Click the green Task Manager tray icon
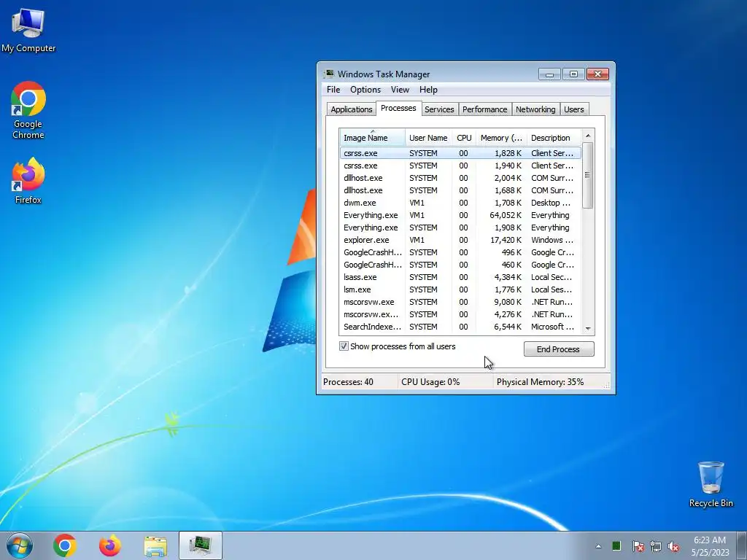This screenshot has width=747, height=560. pos(616,545)
